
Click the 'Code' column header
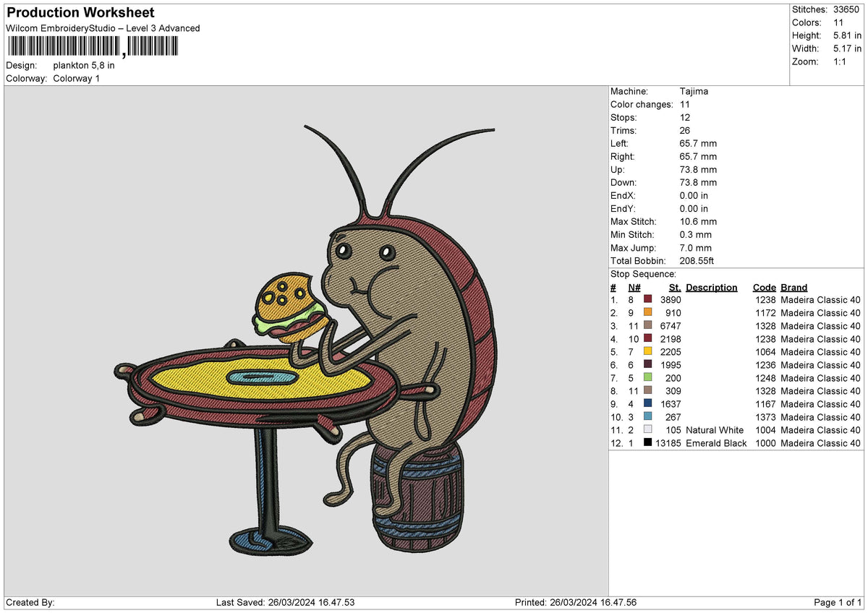click(x=764, y=287)
